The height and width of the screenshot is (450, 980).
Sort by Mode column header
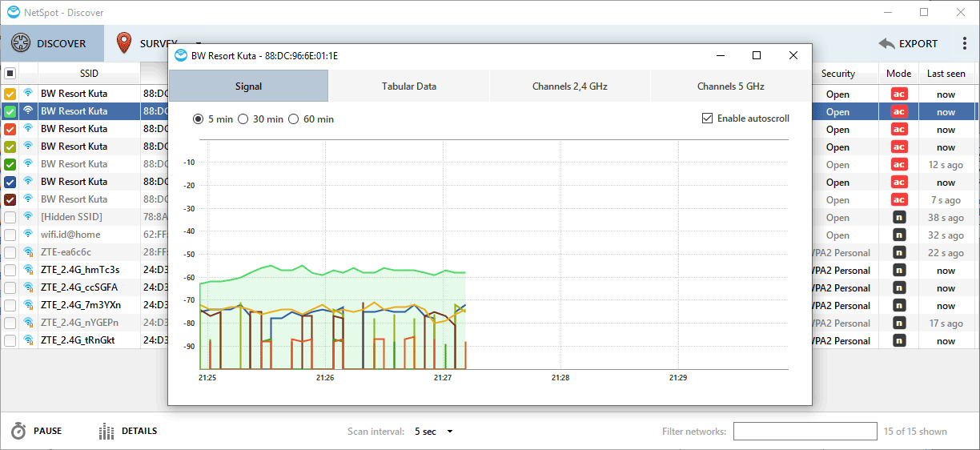click(x=898, y=74)
